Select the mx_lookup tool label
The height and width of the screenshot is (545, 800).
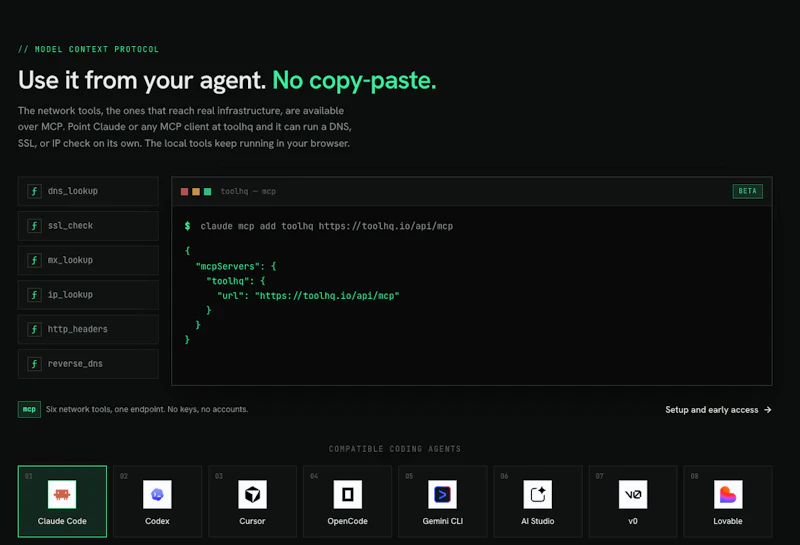tap(70, 260)
